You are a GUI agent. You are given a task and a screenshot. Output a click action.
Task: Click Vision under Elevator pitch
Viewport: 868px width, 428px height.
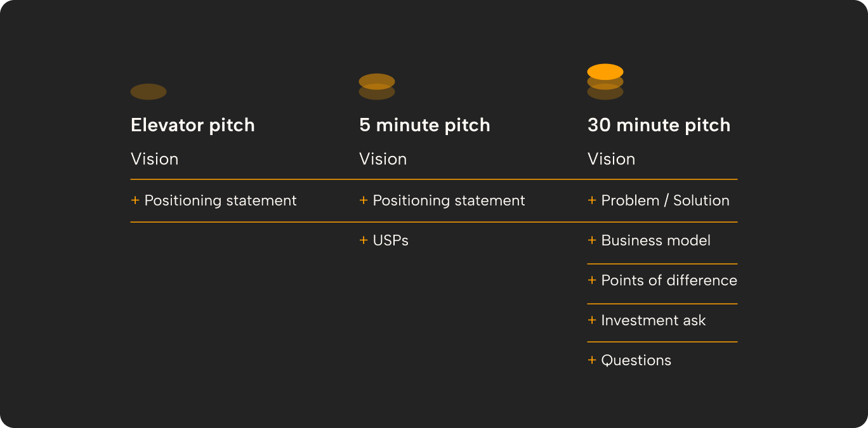[x=154, y=159]
